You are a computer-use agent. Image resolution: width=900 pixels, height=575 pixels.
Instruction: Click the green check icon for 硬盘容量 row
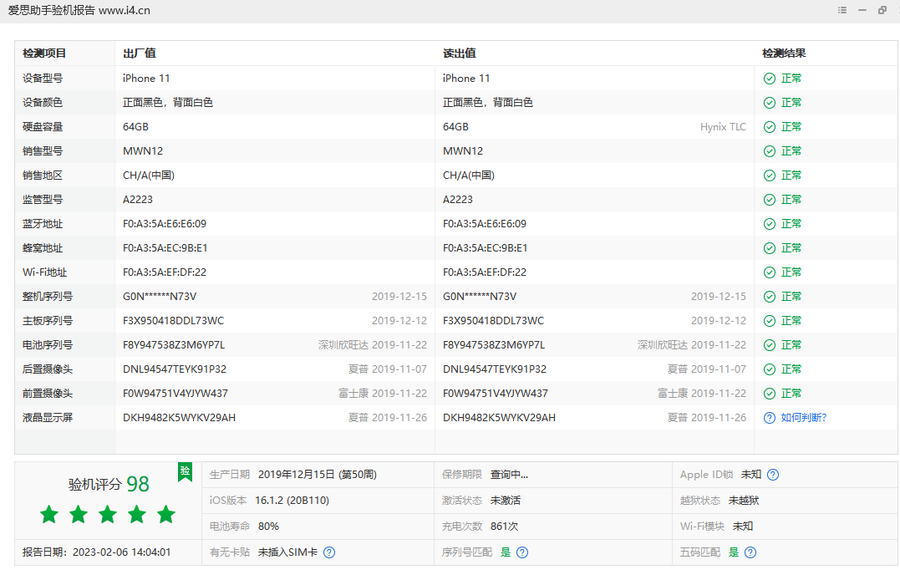(x=770, y=127)
